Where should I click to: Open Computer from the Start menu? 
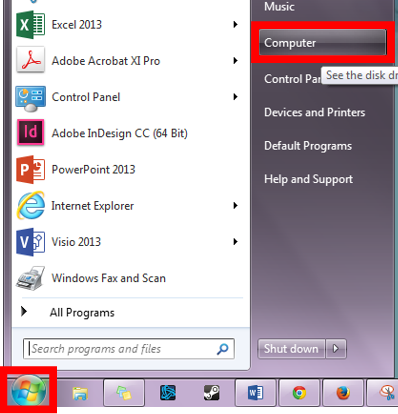point(323,43)
